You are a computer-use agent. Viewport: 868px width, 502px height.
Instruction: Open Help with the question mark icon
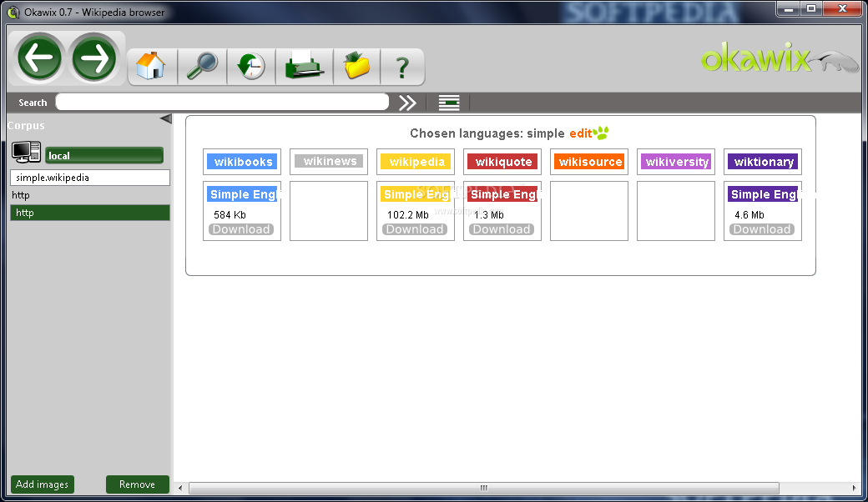[402, 68]
